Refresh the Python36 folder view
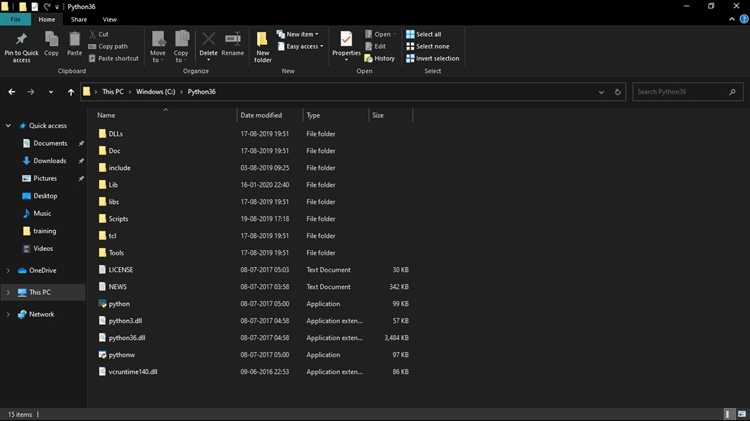 pos(618,92)
